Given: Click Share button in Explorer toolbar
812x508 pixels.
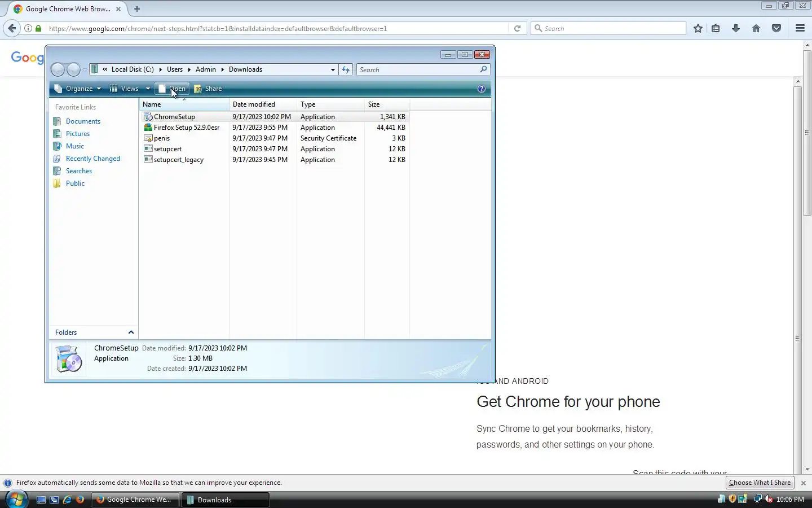Looking at the screenshot, I should pyautogui.click(x=208, y=89).
